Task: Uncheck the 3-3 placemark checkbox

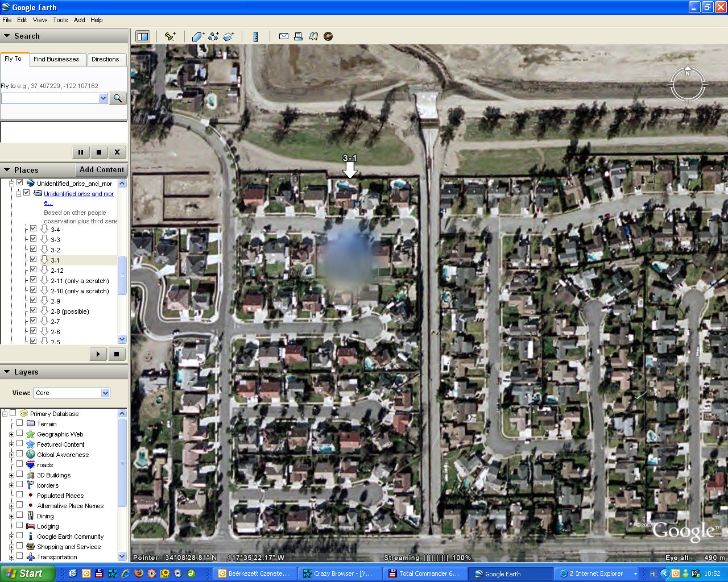Action: coord(33,239)
